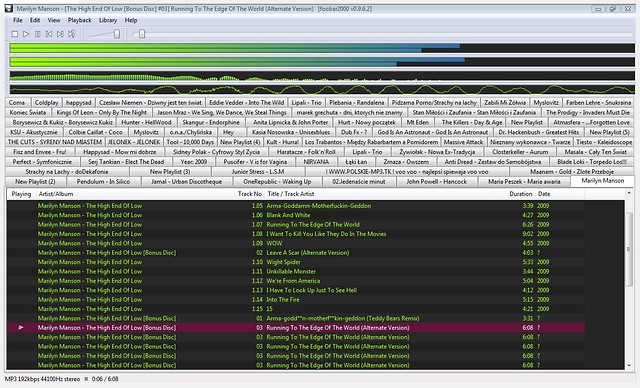The image size is (640, 388).
Task: Select track 1.07 Running To The Edge Of The World
Action: click(x=296, y=224)
